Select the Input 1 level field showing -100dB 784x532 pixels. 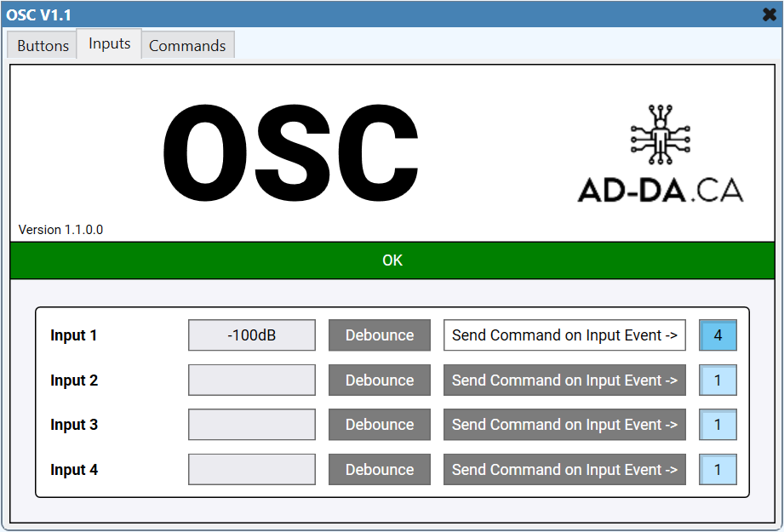click(x=251, y=335)
